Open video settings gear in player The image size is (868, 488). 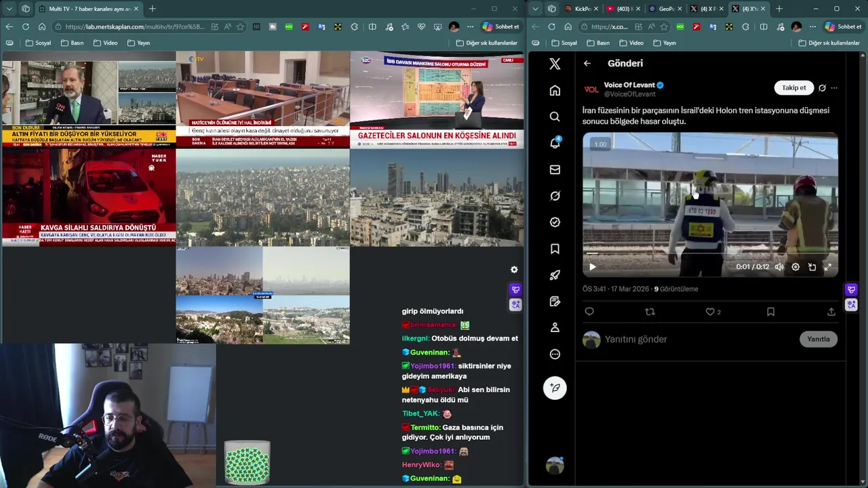795,267
